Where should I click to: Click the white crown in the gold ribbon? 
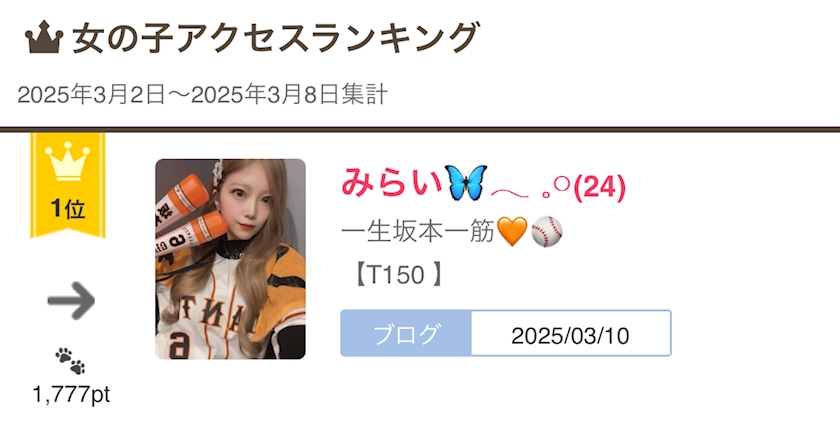coord(68,161)
